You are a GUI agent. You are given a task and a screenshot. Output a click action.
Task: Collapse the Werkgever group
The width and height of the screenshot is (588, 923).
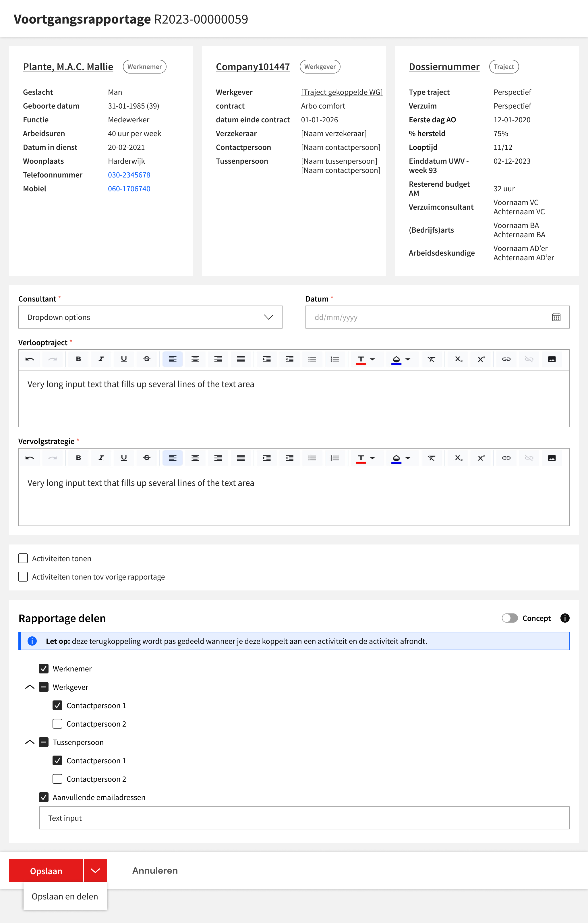[x=30, y=687]
